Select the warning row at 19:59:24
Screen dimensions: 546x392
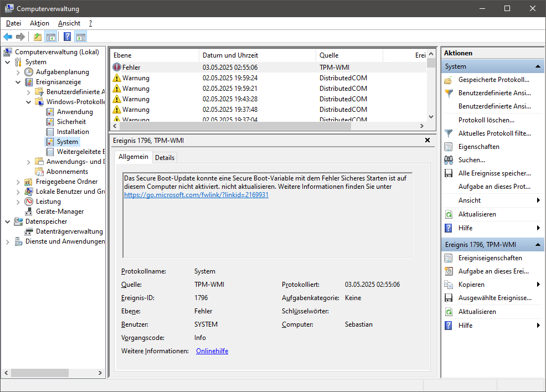pyautogui.click(x=269, y=78)
